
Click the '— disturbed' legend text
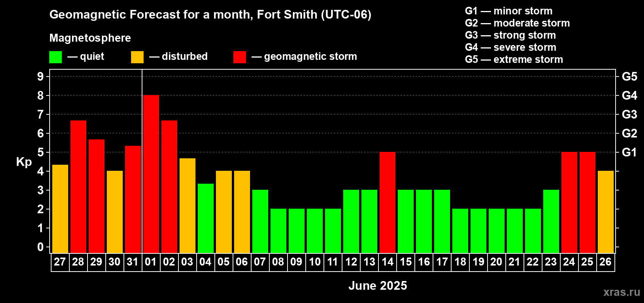[178, 56]
